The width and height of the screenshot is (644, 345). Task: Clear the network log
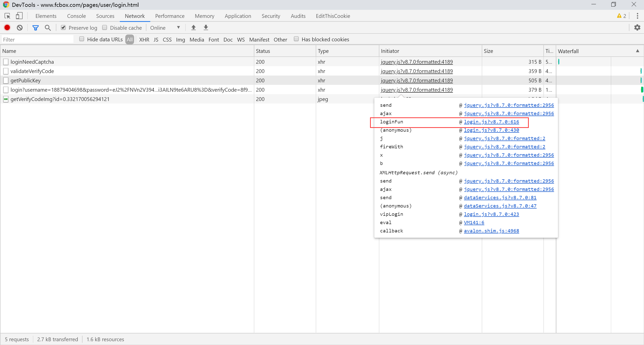(x=20, y=28)
